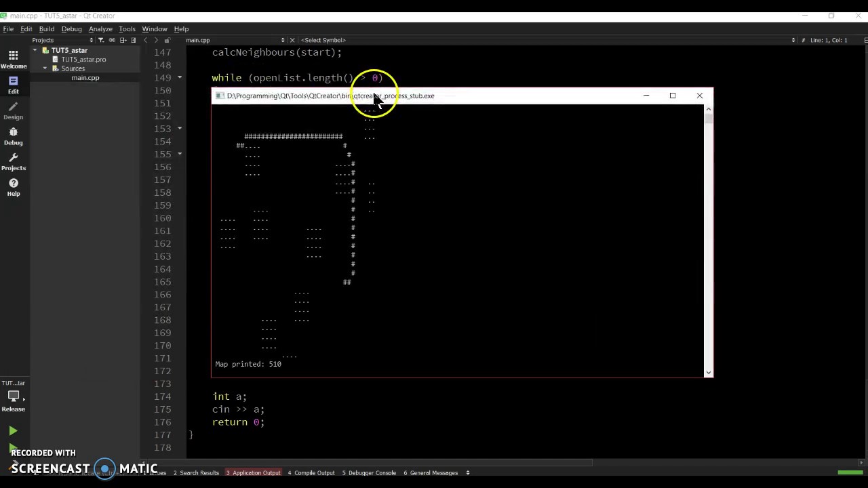
Task: Switch to Debug mode
Action: (13, 136)
